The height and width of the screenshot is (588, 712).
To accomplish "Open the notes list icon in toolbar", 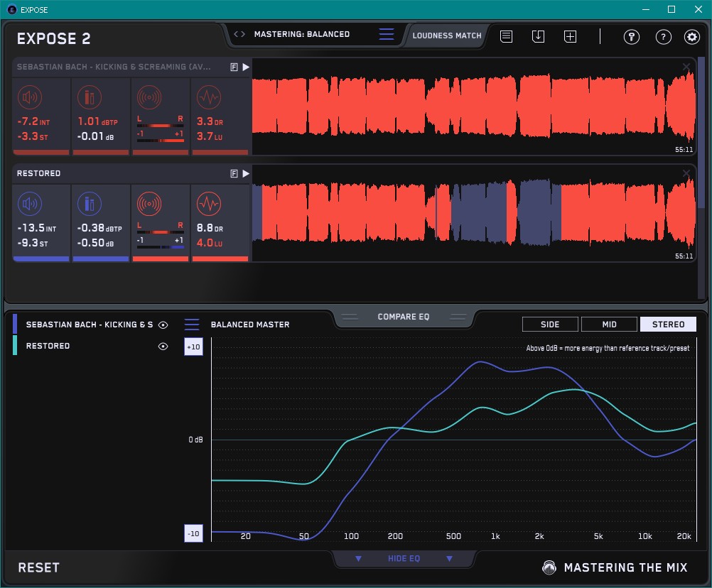I will 506,36.
